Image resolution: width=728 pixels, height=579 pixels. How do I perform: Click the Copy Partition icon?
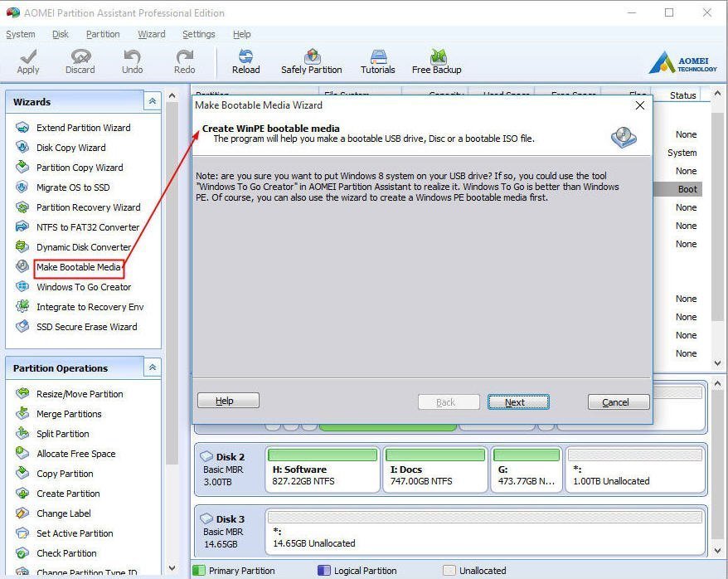pyautogui.click(x=22, y=473)
